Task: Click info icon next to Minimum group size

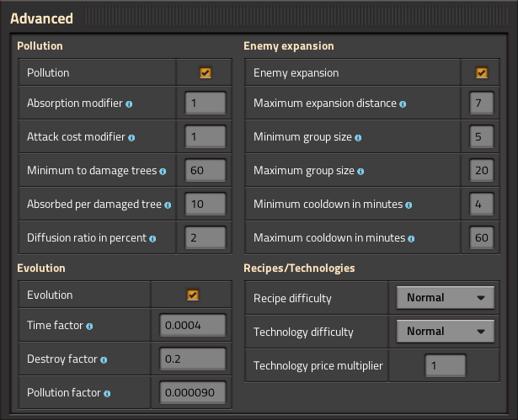Action: point(358,138)
